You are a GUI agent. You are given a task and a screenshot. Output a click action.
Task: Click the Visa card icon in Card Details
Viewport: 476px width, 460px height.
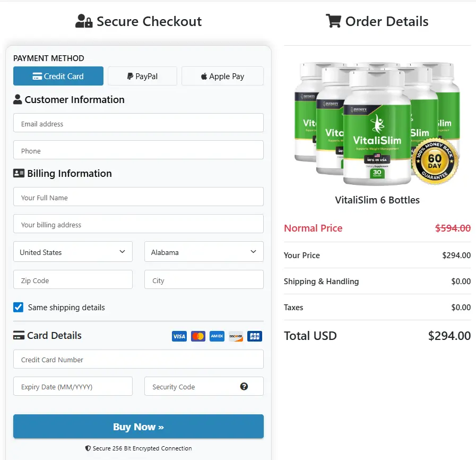179,336
